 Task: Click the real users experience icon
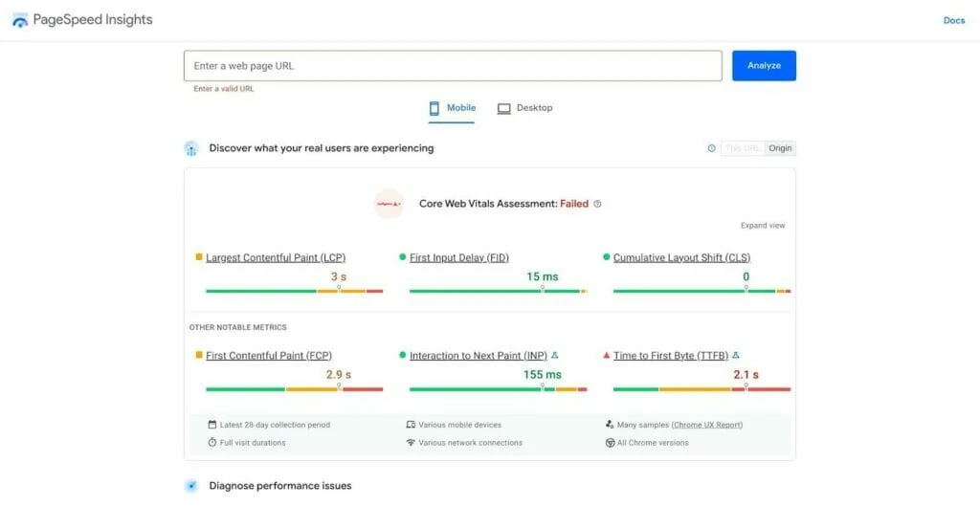191,148
